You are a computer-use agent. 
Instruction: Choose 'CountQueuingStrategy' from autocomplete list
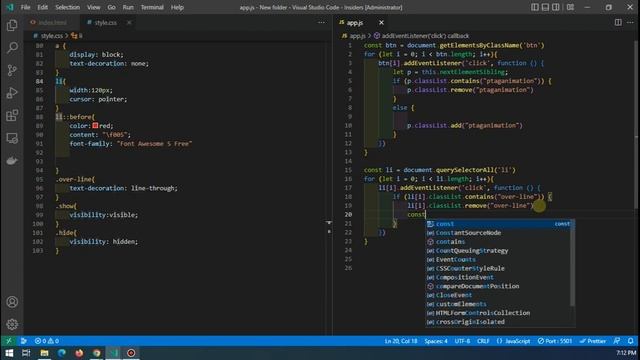(x=498, y=251)
